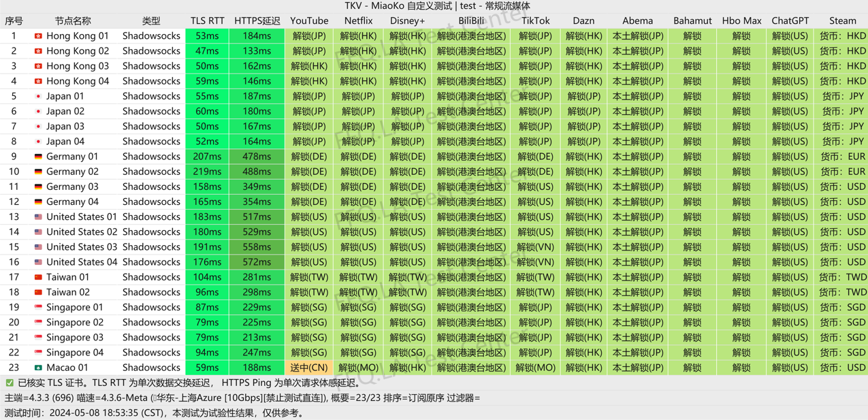Click the 解锁(MO) Netflix cell for Macao 01

358,368
